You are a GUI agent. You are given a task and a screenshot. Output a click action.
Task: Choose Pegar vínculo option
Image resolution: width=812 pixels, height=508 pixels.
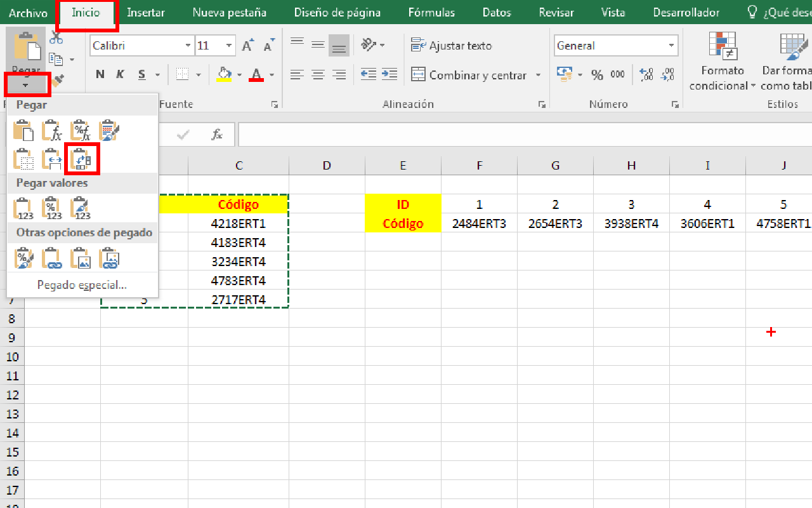(x=51, y=258)
